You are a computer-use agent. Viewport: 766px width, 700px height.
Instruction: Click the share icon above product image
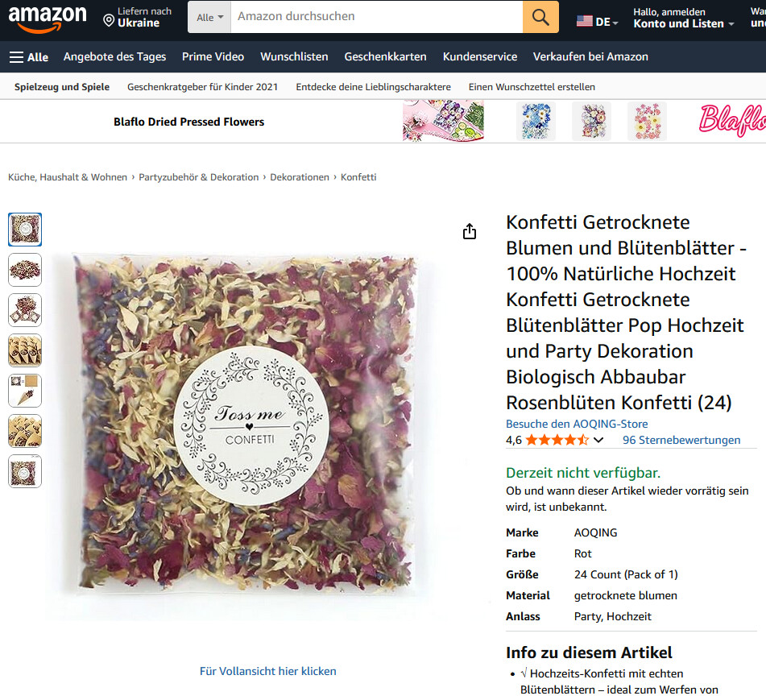[x=470, y=231]
